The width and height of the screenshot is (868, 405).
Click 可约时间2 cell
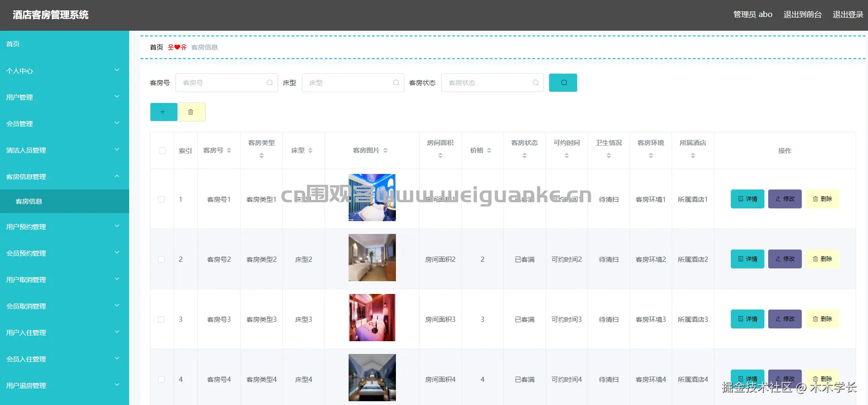(x=567, y=259)
